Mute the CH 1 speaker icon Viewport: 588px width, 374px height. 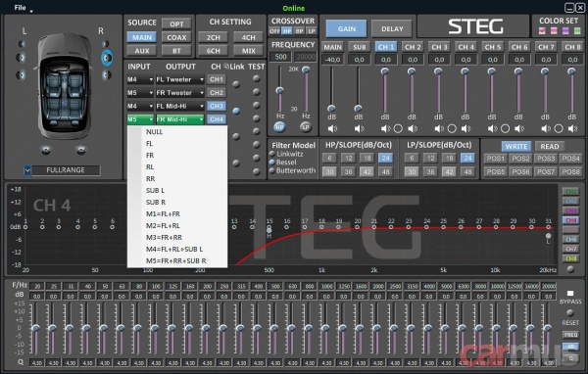pos(385,129)
